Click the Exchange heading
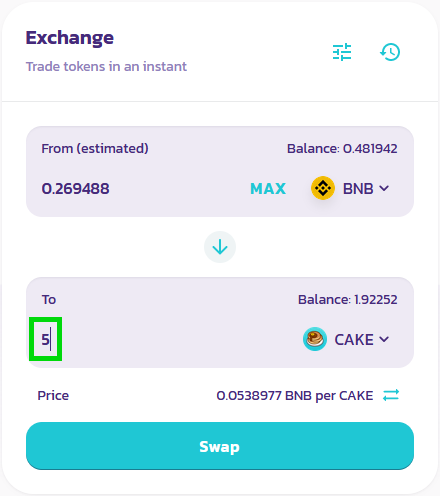This screenshot has height=496, width=440. (70, 38)
